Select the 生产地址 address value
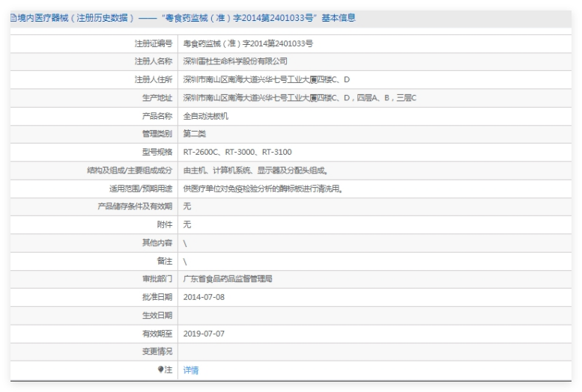This screenshot has height=392, width=582. 300,97
